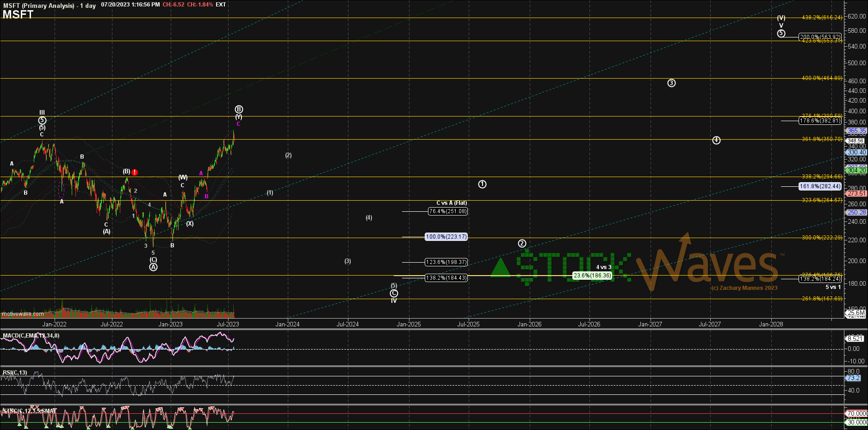Select the 100.0%(223.17) retracement label
The height and width of the screenshot is (430, 868).
coord(446,237)
